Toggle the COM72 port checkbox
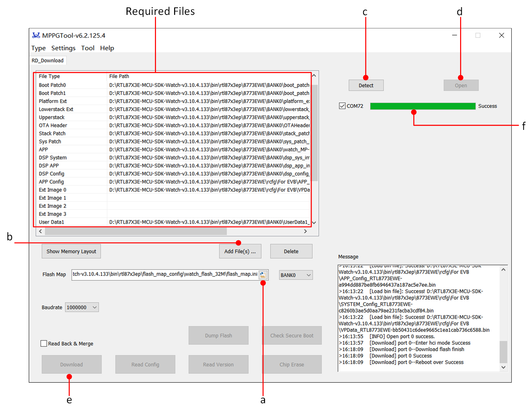Screen dimensions: 532x413 (342, 106)
